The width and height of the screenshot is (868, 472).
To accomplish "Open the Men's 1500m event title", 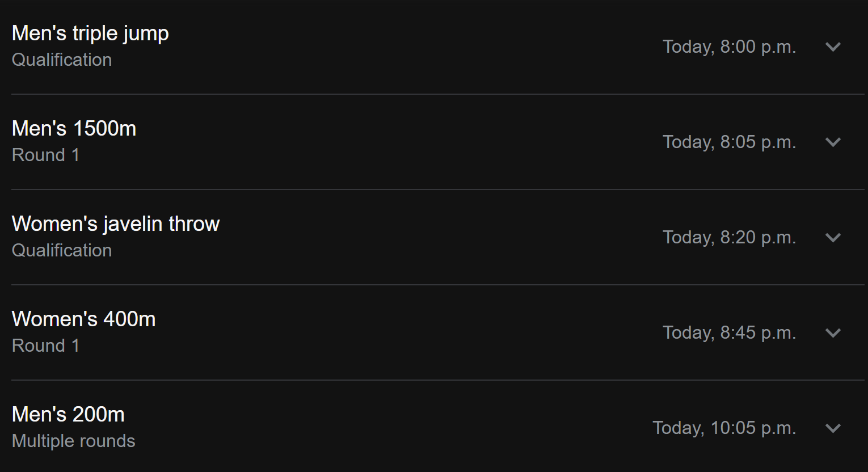I will pos(74,129).
